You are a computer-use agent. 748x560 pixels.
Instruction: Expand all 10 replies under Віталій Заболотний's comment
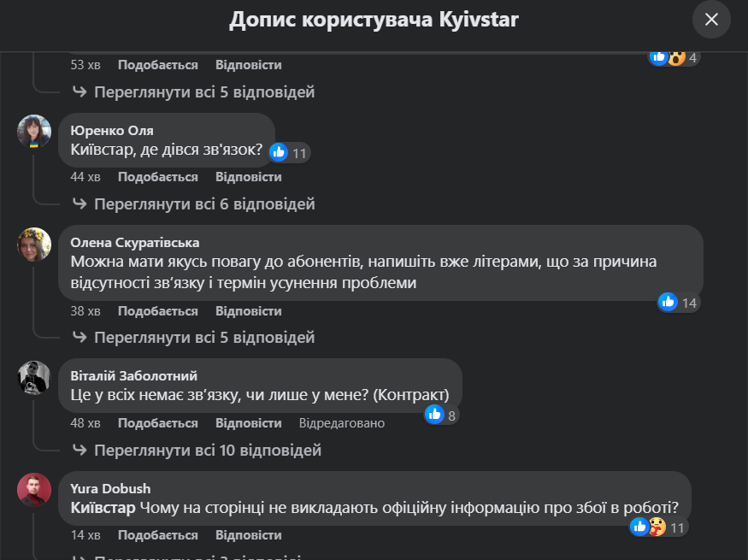pos(207,450)
